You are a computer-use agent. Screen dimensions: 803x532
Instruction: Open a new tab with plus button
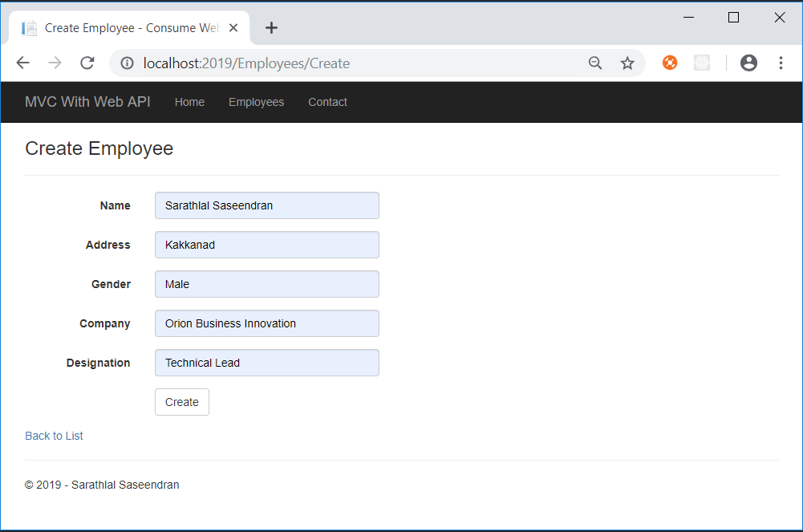click(x=271, y=28)
